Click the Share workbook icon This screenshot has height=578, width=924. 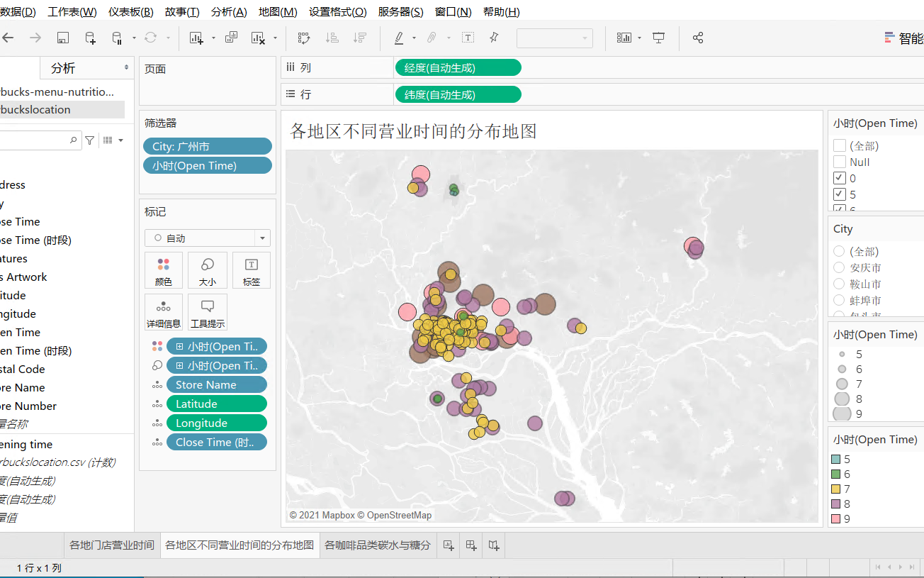coord(697,38)
